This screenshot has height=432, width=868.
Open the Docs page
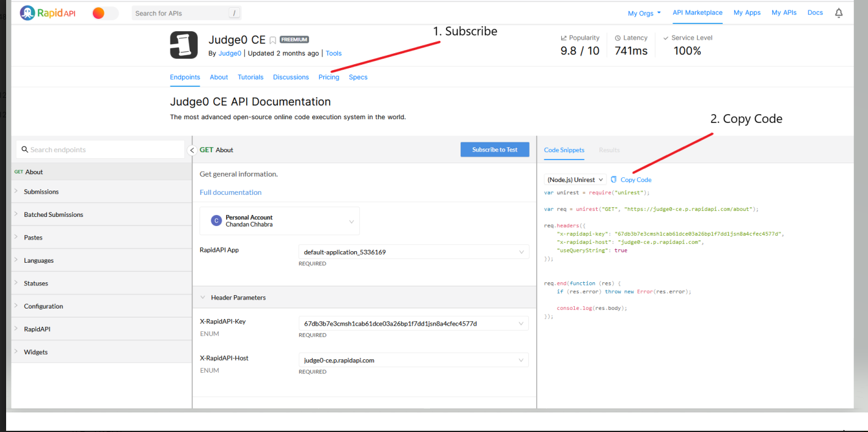[x=815, y=12]
